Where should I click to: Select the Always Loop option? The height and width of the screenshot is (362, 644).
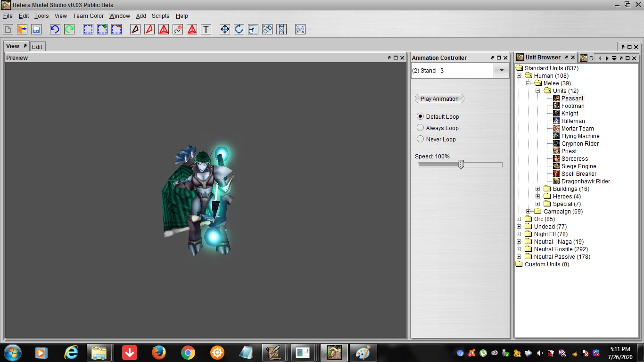pyautogui.click(x=438, y=128)
